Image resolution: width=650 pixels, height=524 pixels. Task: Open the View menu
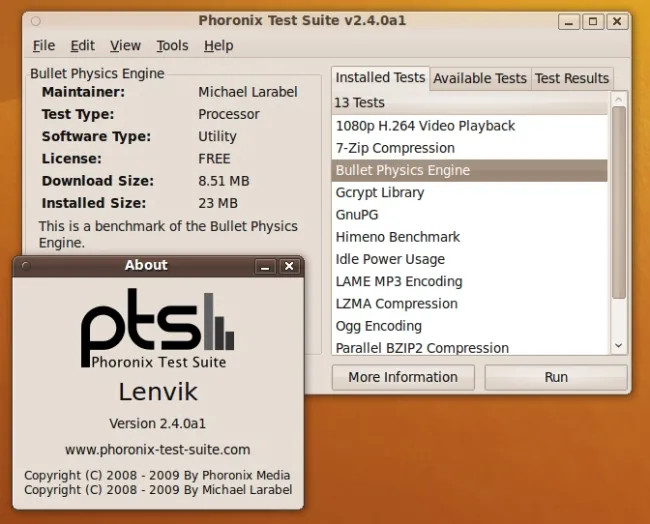coord(125,45)
